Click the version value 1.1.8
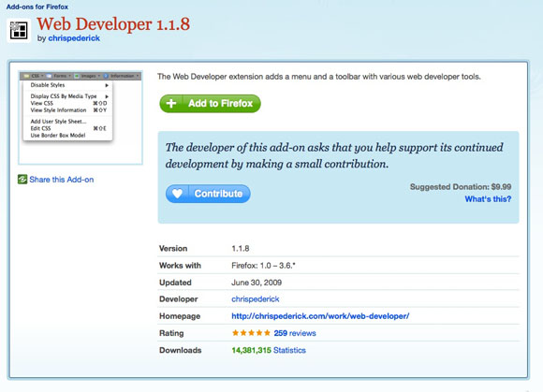Image resolution: width=543 pixels, height=392 pixels. (x=241, y=249)
